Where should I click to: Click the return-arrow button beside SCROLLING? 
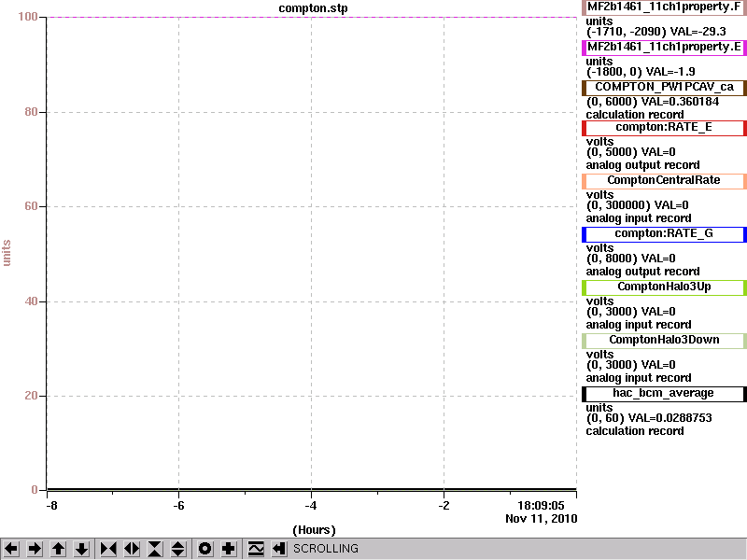click(279, 549)
